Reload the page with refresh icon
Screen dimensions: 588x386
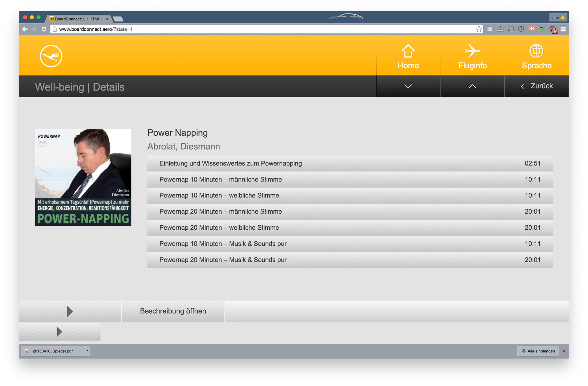[44, 29]
